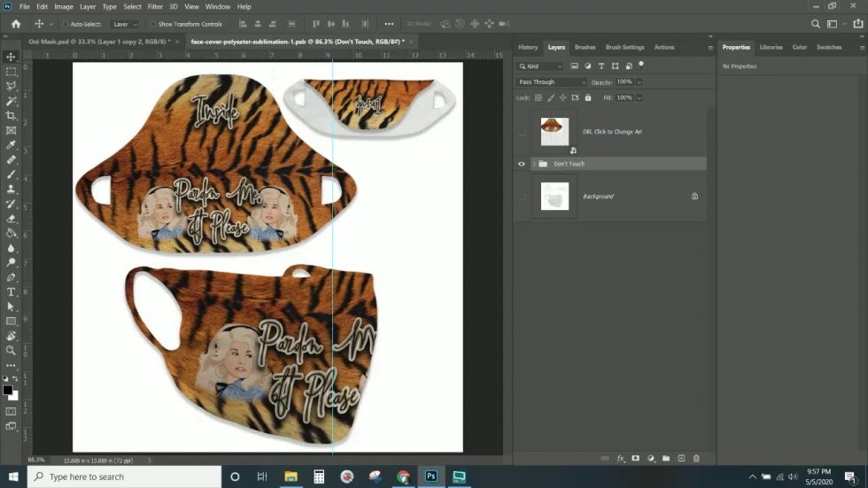Image resolution: width=868 pixels, height=488 pixels.
Task: Click the delete layer trash icon
Action: (x=696, y=458)
